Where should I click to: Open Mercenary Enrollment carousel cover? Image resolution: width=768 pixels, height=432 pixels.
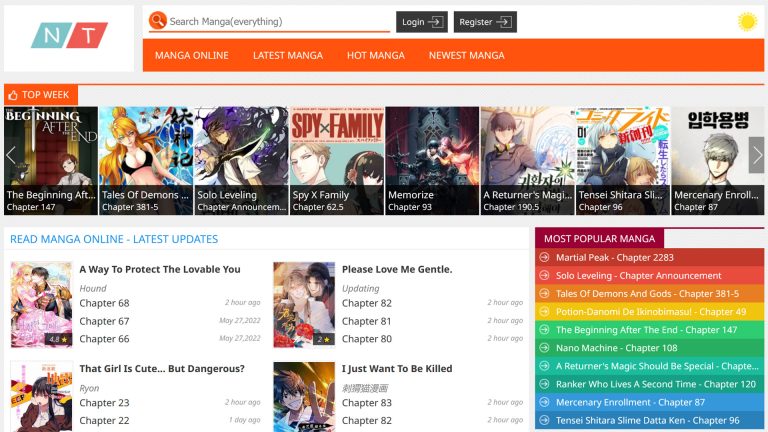click(718, 161)
